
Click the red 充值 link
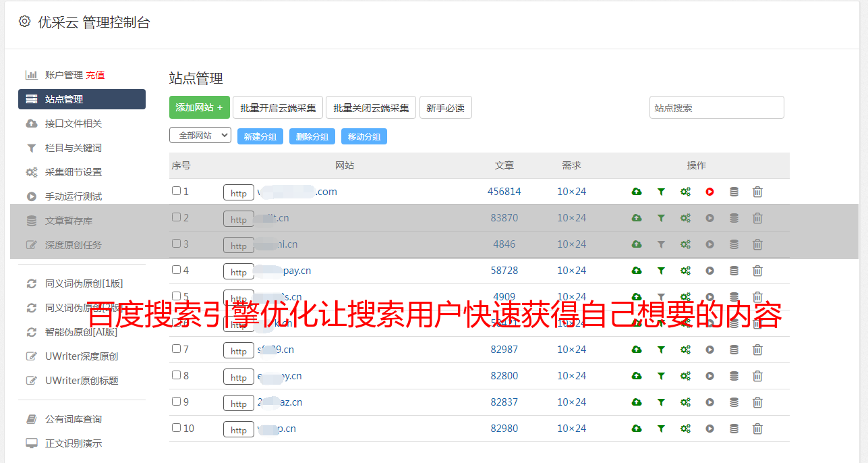click(95, 75)
